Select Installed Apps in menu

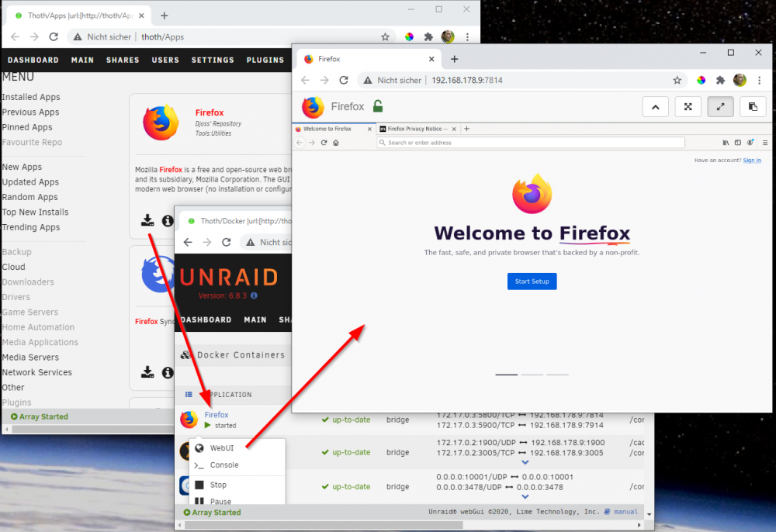click(x=31, y=97)
